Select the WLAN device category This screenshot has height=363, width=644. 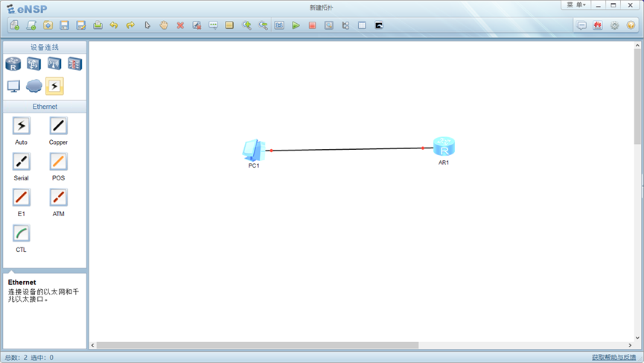click(x=54, y=63)
